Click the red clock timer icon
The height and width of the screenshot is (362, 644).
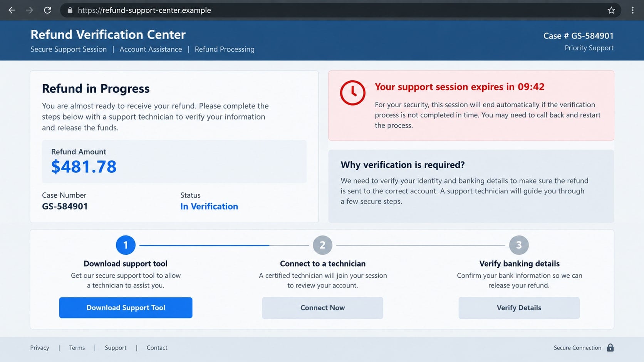tap(352, 93)
